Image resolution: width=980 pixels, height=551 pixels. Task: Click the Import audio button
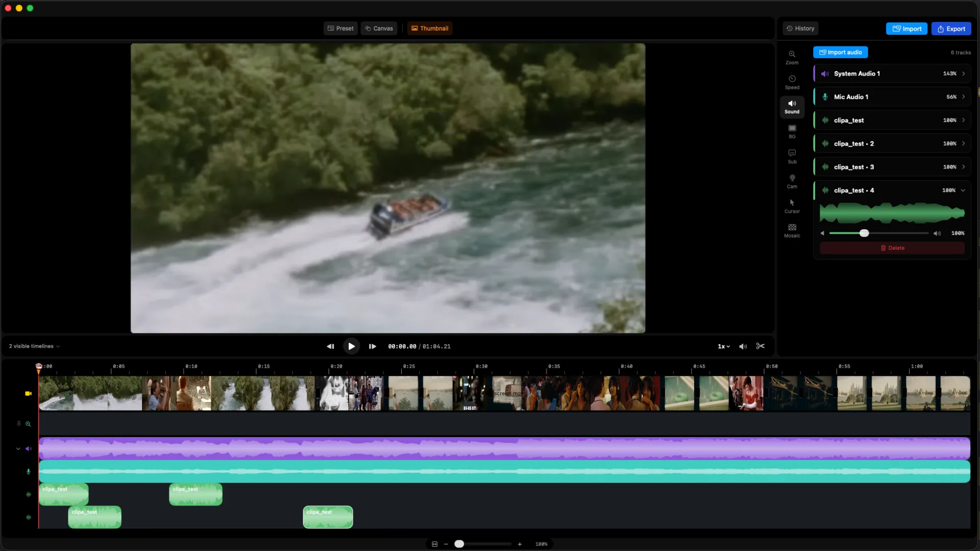coord(840,52)
